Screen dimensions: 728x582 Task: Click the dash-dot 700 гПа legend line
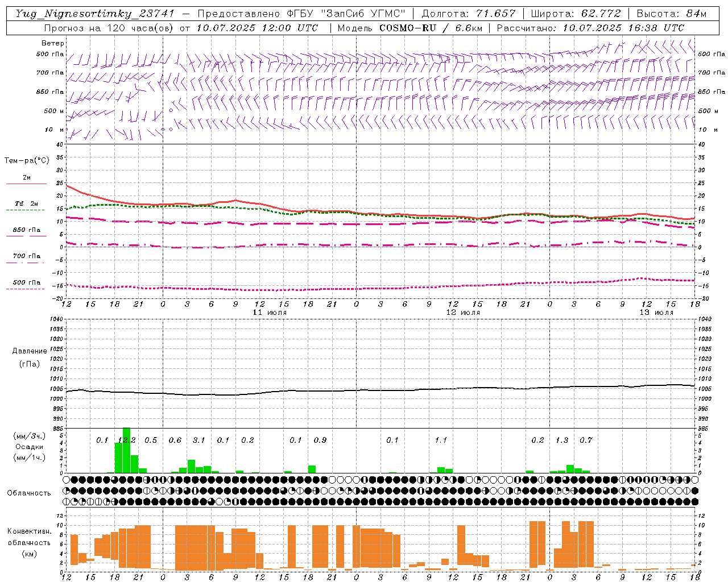click(x=25, y=263)
